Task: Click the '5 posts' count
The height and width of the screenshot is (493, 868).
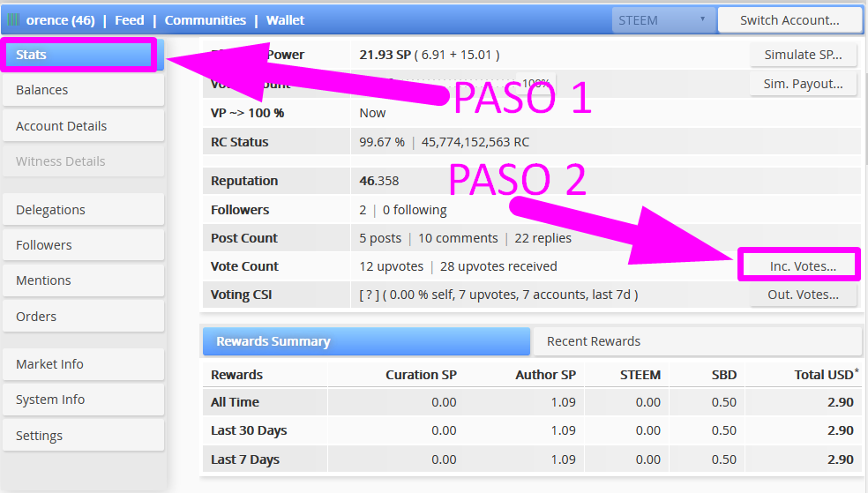Action: click(380, 238)
